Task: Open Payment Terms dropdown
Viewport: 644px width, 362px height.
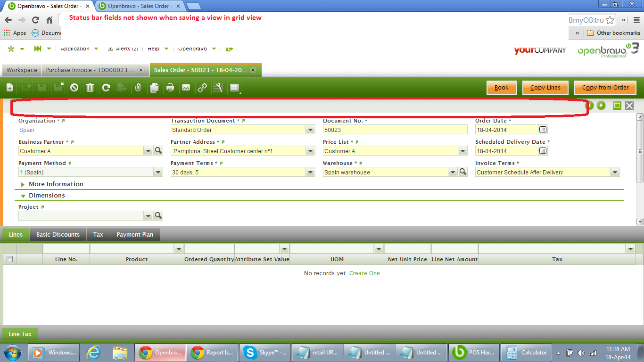Action: click(x=310, y=172)
